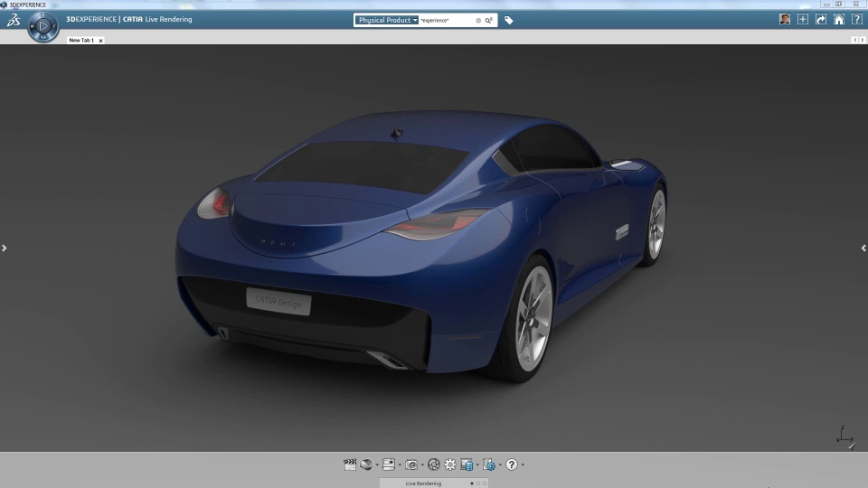Image resolution: width=868 pixels, height=488 pixels.
Task: Expand the material sphere dropdown arrow
Action: (x=377, y=465)
